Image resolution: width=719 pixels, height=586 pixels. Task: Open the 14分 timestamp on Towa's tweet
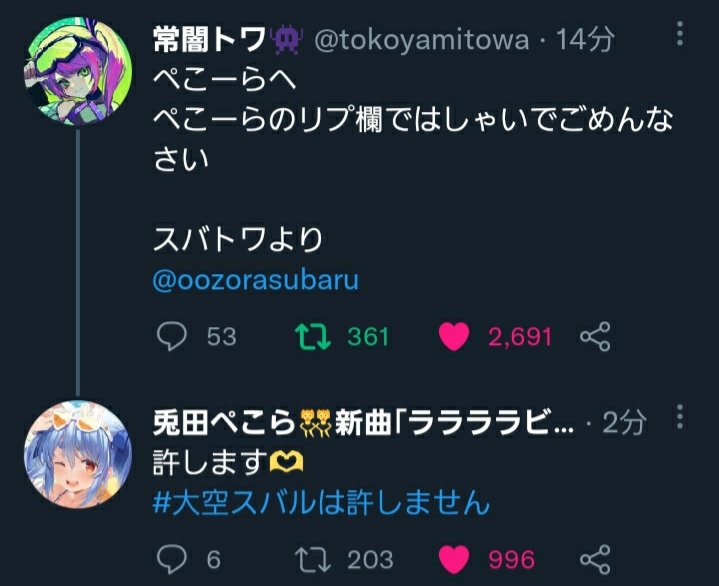click(x=585, y=39)
